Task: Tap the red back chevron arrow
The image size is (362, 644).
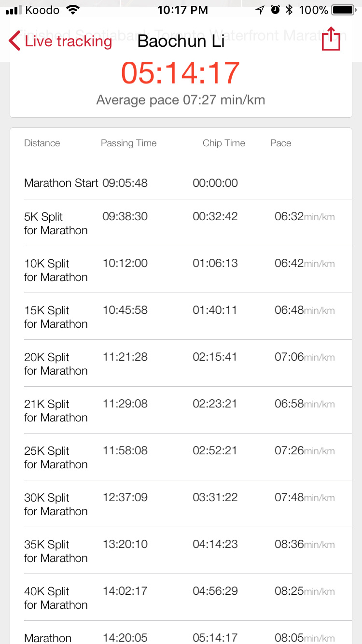Action: (14, 41)
